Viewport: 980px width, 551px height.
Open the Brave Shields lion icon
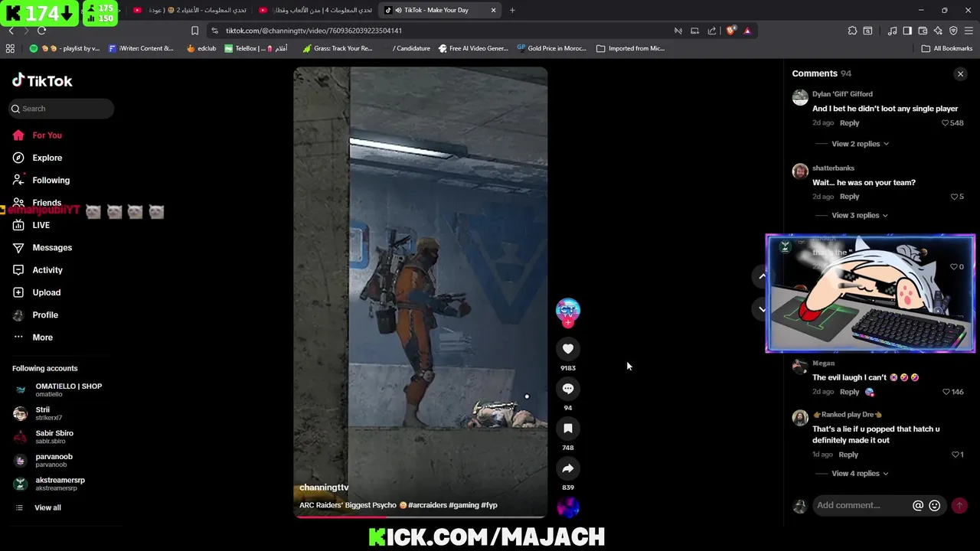(730, 31)
